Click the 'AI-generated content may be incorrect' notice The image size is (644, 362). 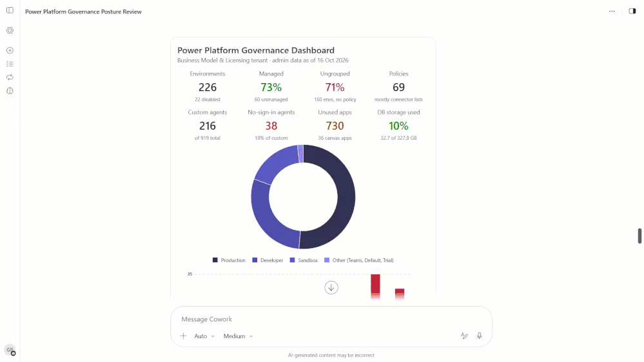point(331,355)
